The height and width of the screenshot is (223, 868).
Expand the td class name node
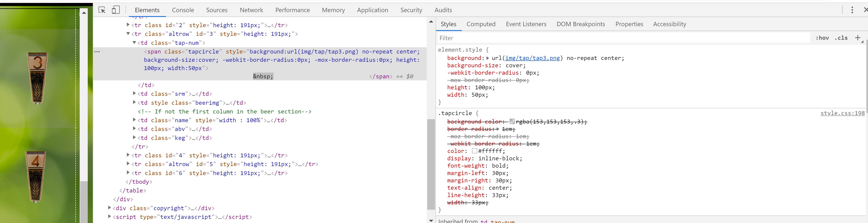pos(134,120)
